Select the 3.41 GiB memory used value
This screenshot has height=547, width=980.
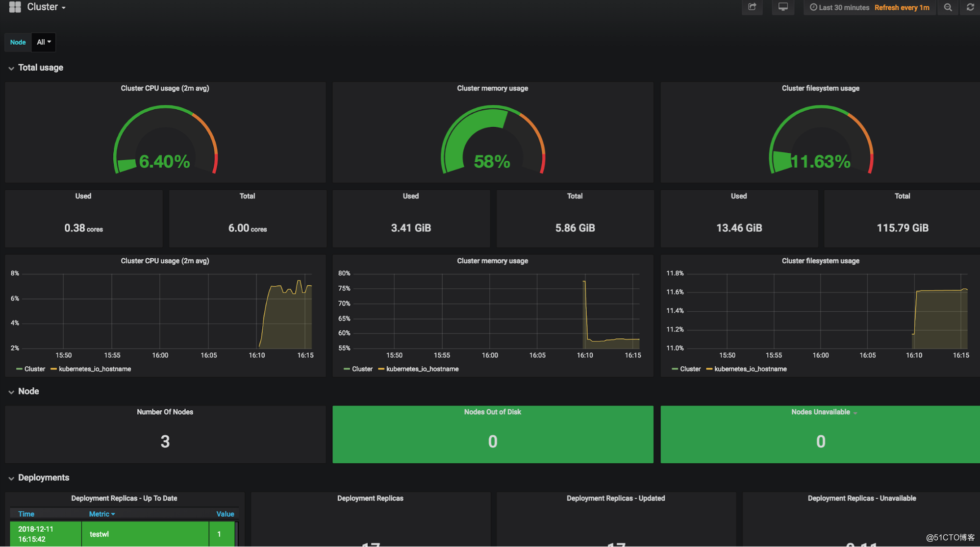pos(411,228)
